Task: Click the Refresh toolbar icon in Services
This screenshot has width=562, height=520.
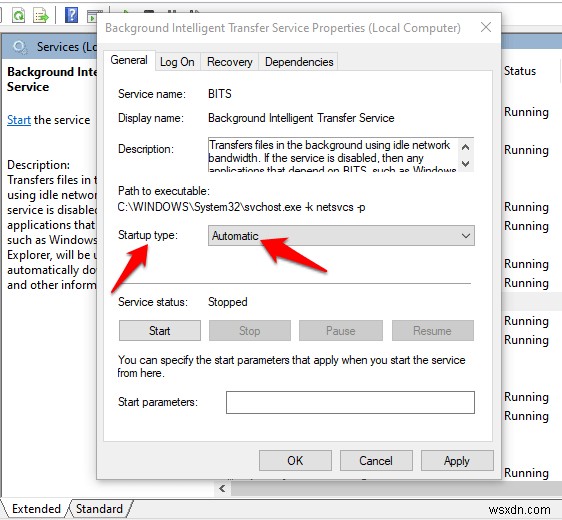Action: (18, 15)
